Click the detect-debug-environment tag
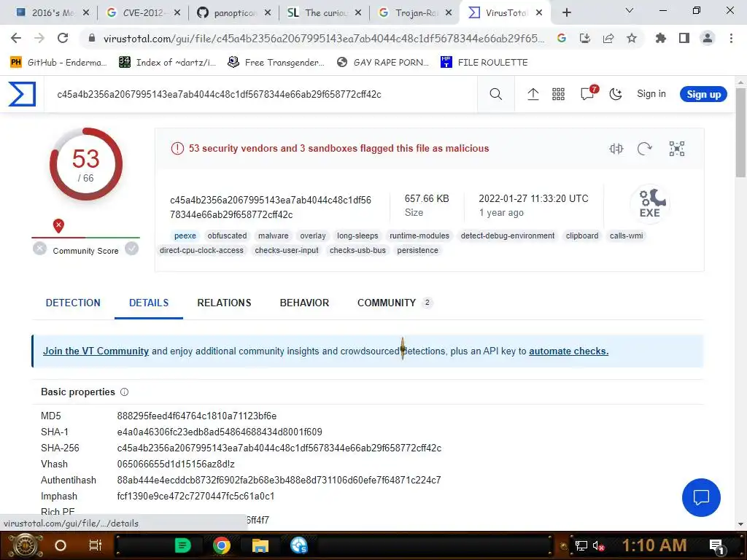Screen dimensions: 747x560 (x=508, y=236)
